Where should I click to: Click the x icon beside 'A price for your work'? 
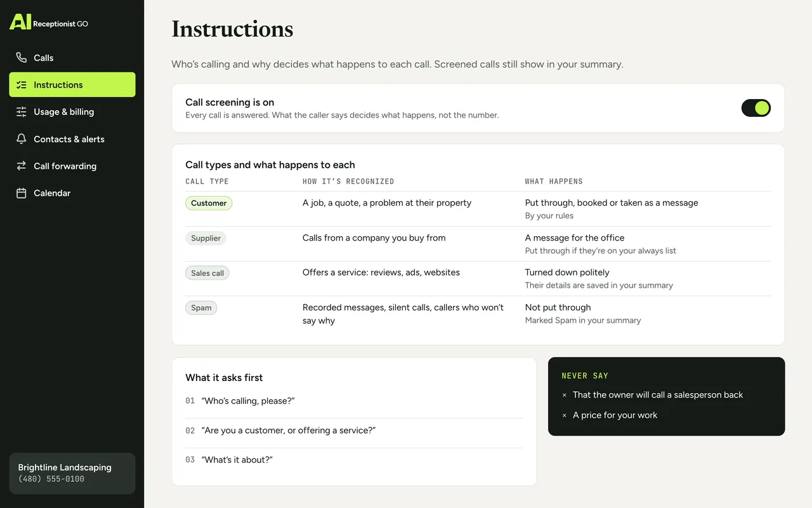565,415
